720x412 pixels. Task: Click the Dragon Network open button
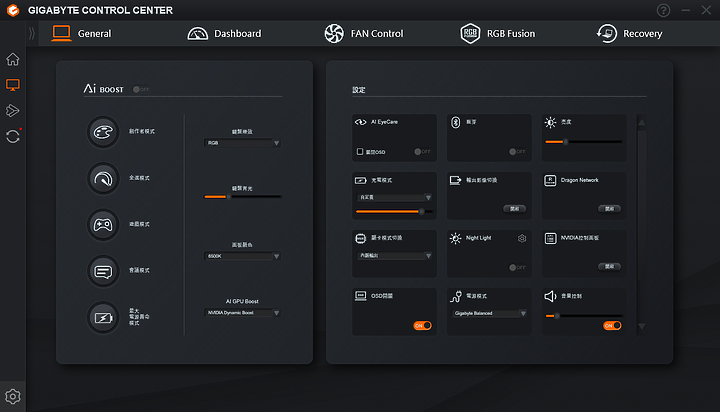609,209
